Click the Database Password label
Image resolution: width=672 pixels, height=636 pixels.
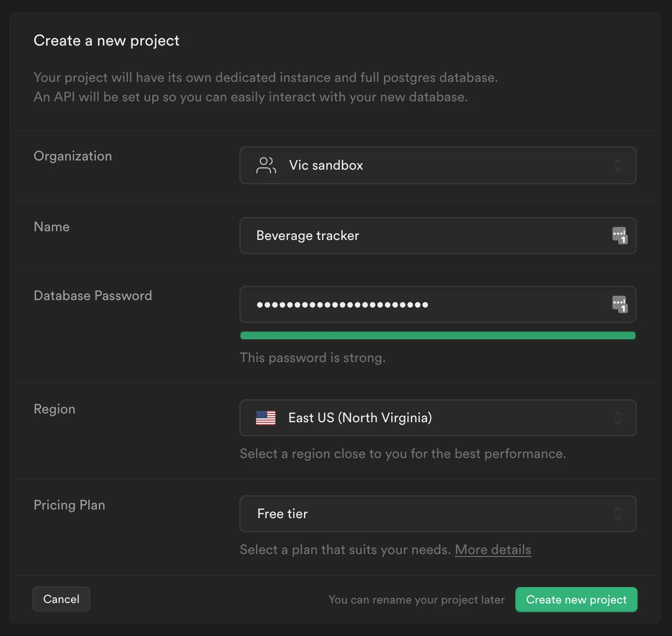(x=93, y=296)
